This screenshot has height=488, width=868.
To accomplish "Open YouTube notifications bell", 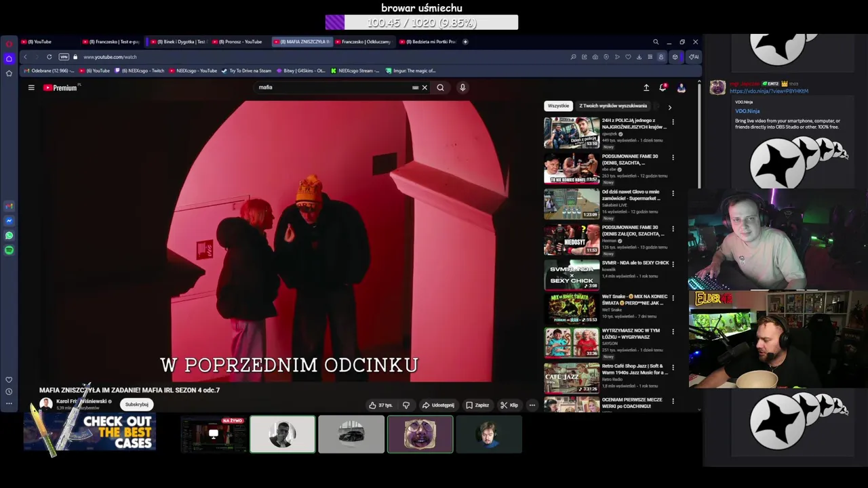I will [x=663, y=87].
